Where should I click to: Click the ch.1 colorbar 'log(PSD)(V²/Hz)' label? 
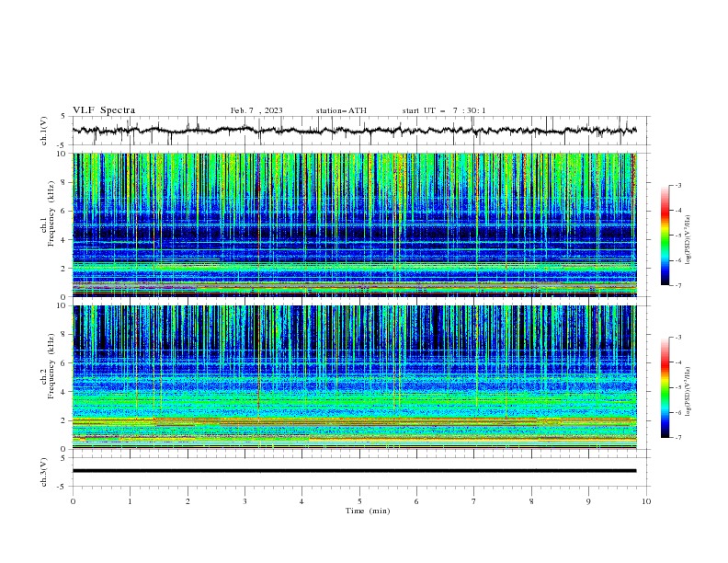688,240
